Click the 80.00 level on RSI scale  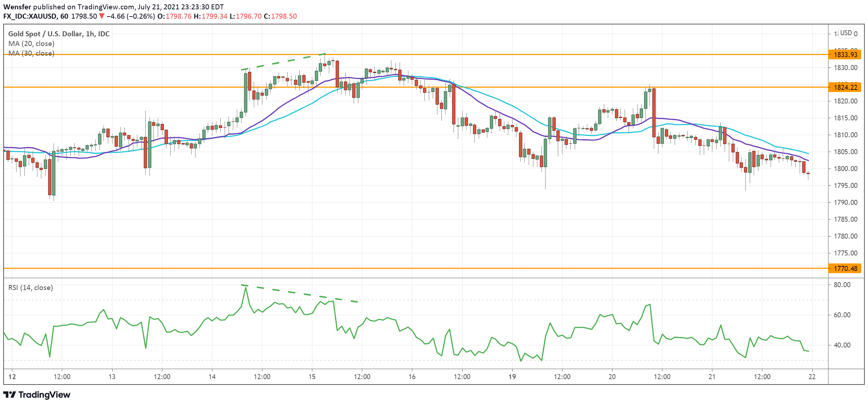pos(842,285)
